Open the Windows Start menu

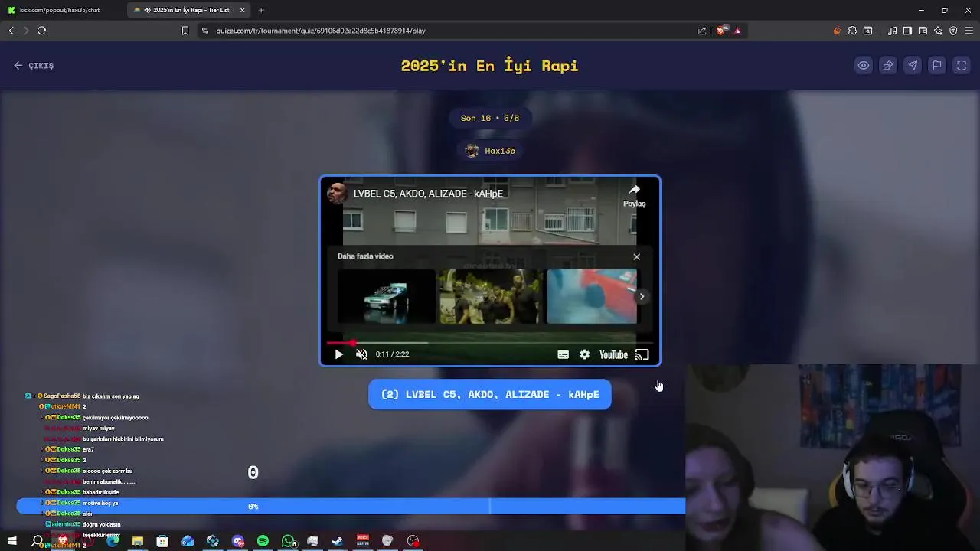[11, 541]
